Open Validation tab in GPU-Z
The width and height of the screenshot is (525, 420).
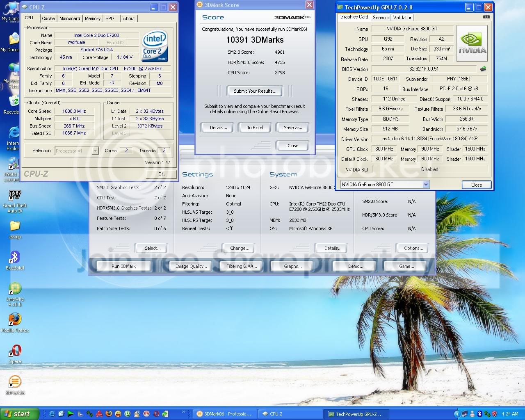pyautogui.click(x=403, y=18)
